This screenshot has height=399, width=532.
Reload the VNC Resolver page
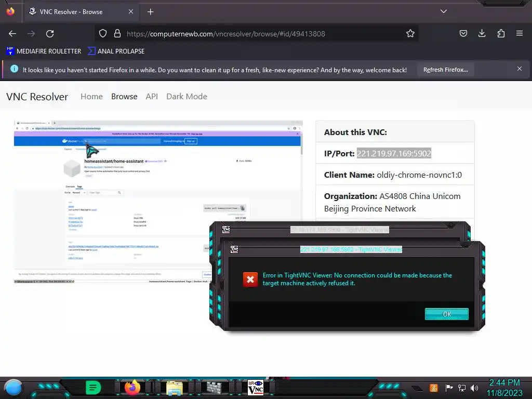click(x=50, y=34)
